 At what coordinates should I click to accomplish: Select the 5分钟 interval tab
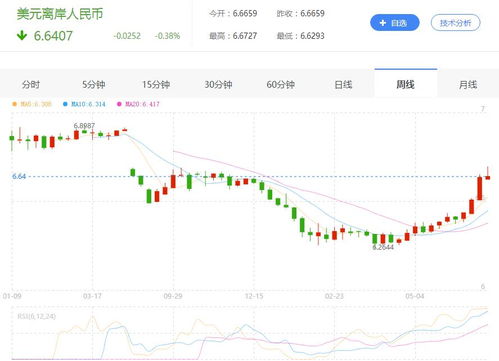point(94,85)
